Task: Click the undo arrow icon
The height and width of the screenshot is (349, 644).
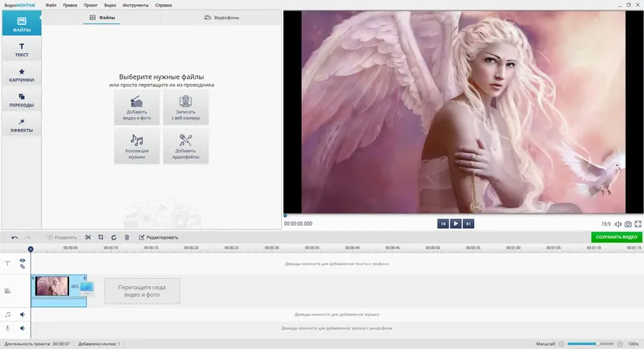Action: [x=14, y=237]
